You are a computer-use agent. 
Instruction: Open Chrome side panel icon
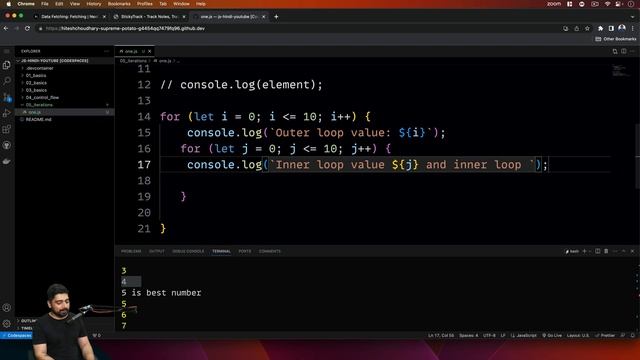pos(611,29)
